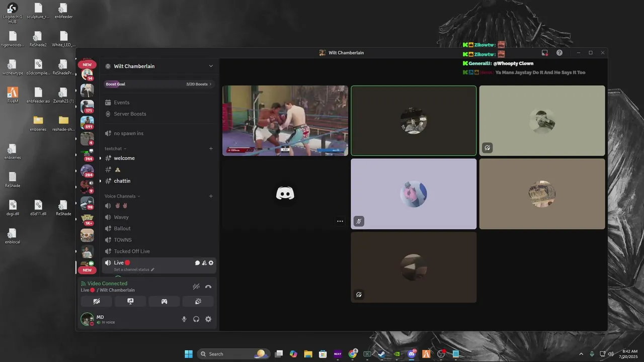The height and width of the screenshot is (362, 644).
Task: Jump to unread bottom NEW pill
Action: (x=87, y=270)
